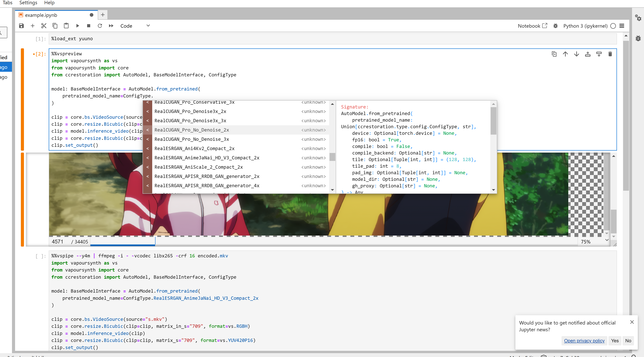644x357 pixels.
Task: Restart kernel and run all cells
Action: [x=111, y=26]
